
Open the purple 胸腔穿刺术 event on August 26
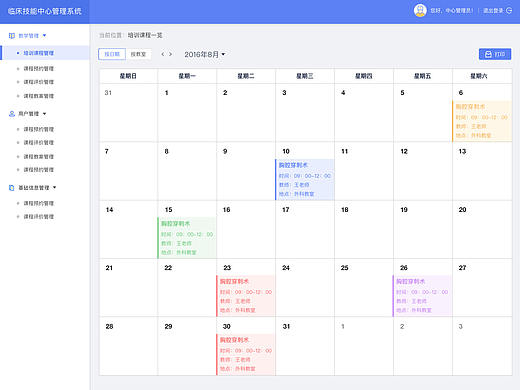(422, 296)
